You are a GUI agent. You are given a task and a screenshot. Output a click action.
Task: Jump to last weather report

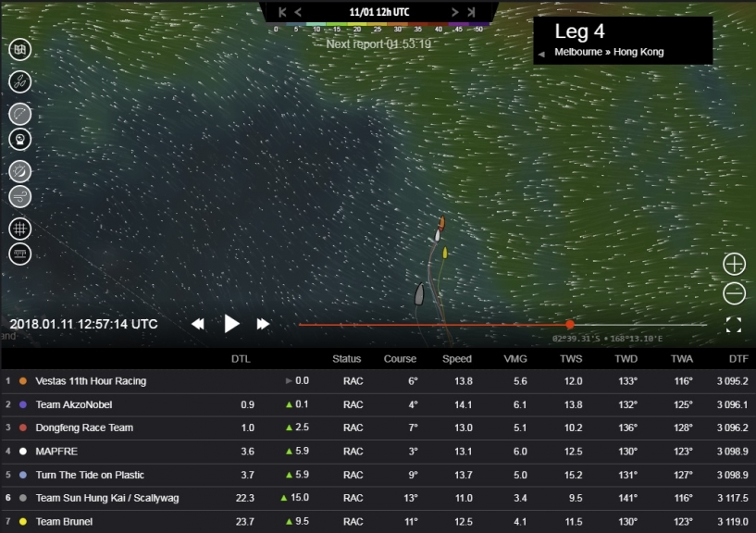[x=471, y=13]
